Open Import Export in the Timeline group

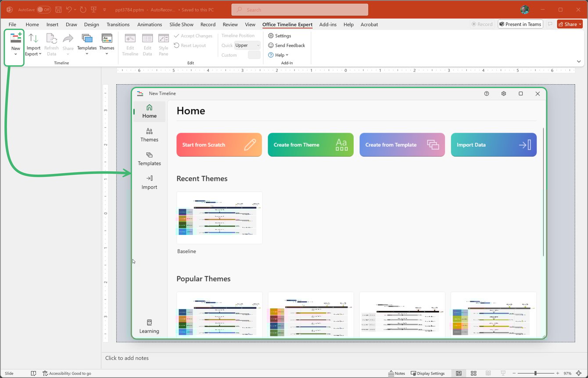(33, 44)
